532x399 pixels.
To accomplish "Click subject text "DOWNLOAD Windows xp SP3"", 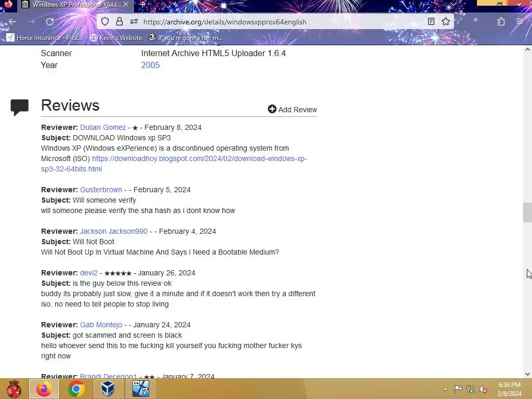I will tap(122, 138).
